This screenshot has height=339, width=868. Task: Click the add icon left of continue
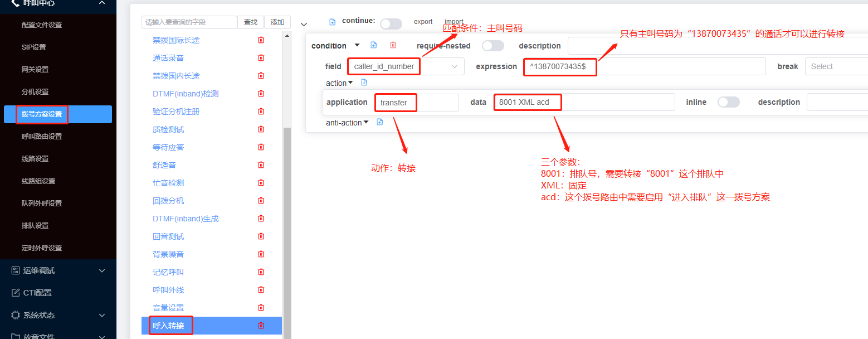coord(333,22)
